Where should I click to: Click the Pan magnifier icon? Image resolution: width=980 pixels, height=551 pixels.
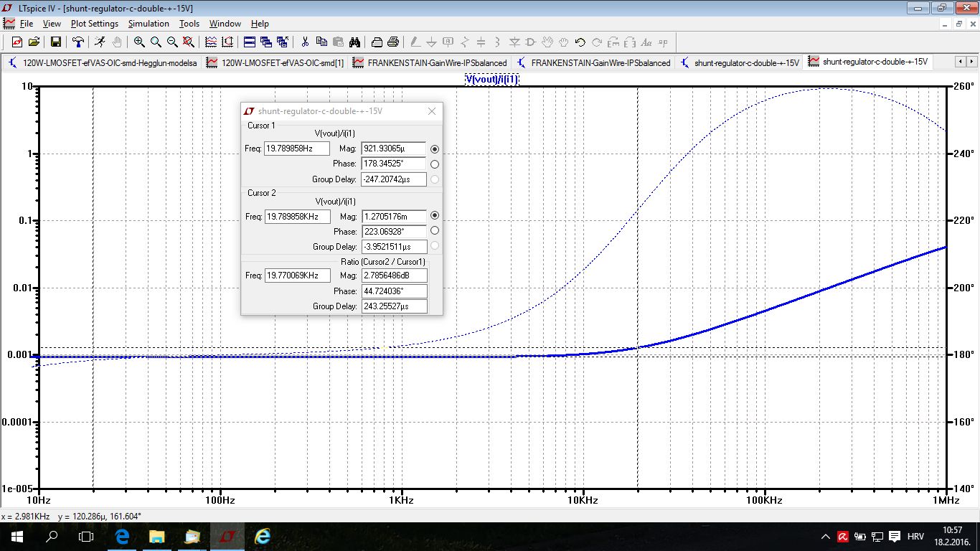pyautogui.click(x=156, y=42)
